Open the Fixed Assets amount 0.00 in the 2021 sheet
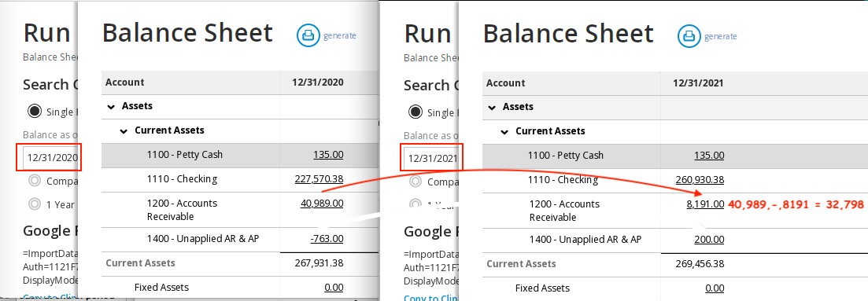The height and width of the screenshot is (301, 868). tap(715, 288)
